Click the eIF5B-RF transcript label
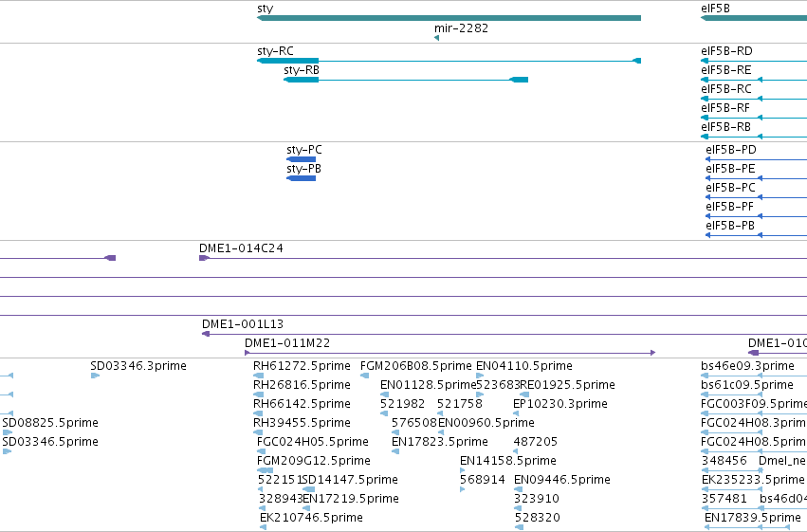This screenshot has width=807, height=532. 725,108
